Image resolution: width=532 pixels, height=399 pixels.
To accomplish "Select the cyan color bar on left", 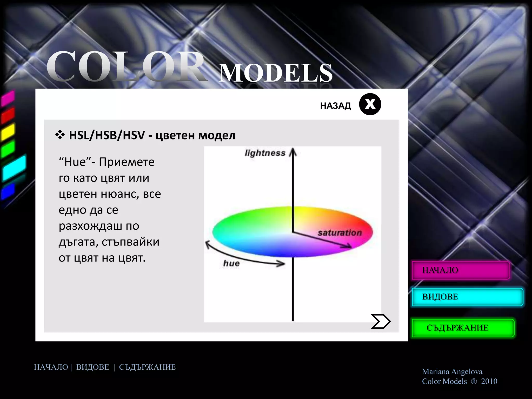I will tap(14, 168).
